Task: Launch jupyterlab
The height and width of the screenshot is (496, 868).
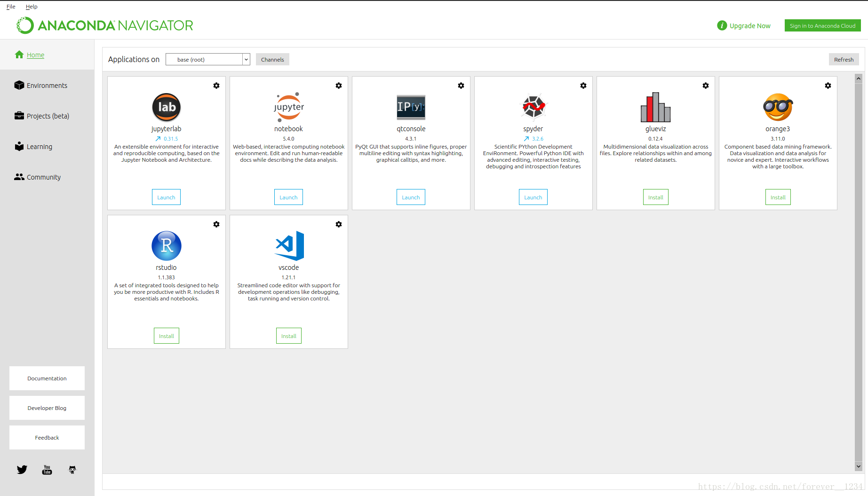Action: [166, 197]
